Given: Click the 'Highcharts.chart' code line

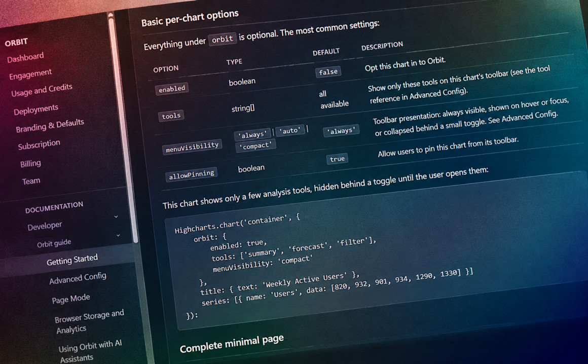Looking at the screenshot, I should 237,224.
